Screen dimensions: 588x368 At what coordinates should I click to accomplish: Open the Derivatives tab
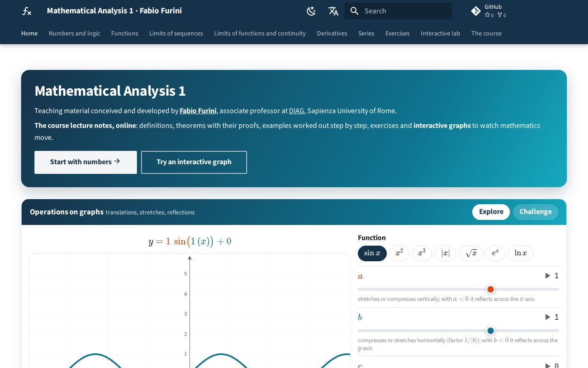tap(332, 33)
